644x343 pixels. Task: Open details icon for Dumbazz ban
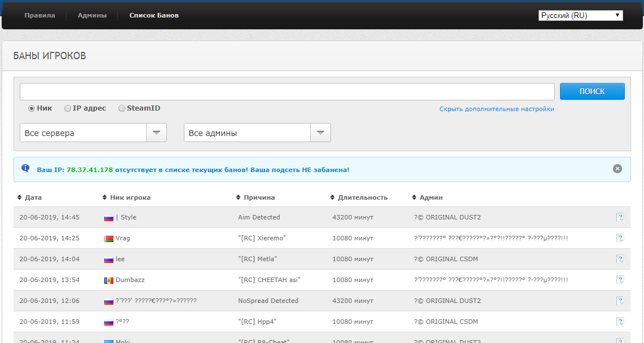click(620, 280)
